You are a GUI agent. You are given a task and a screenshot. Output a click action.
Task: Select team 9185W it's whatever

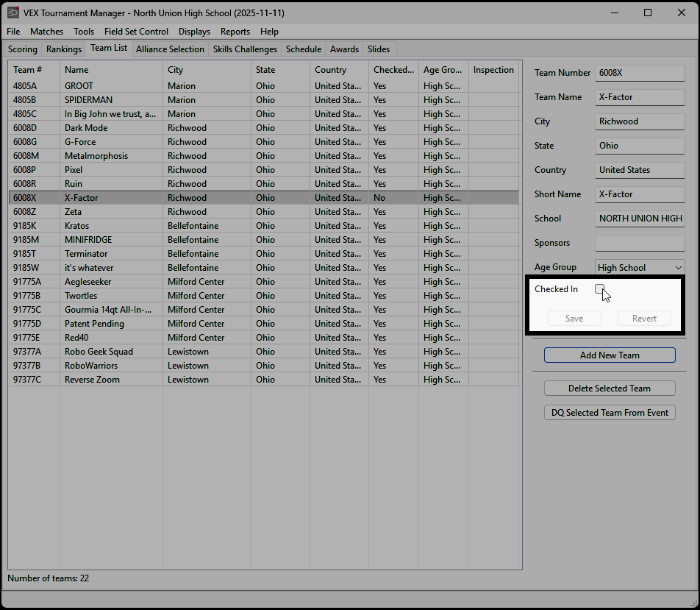click(264, 268)
